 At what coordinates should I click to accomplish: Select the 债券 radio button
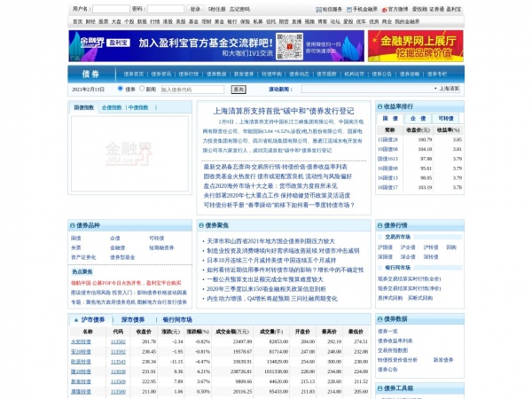point(120,89)
